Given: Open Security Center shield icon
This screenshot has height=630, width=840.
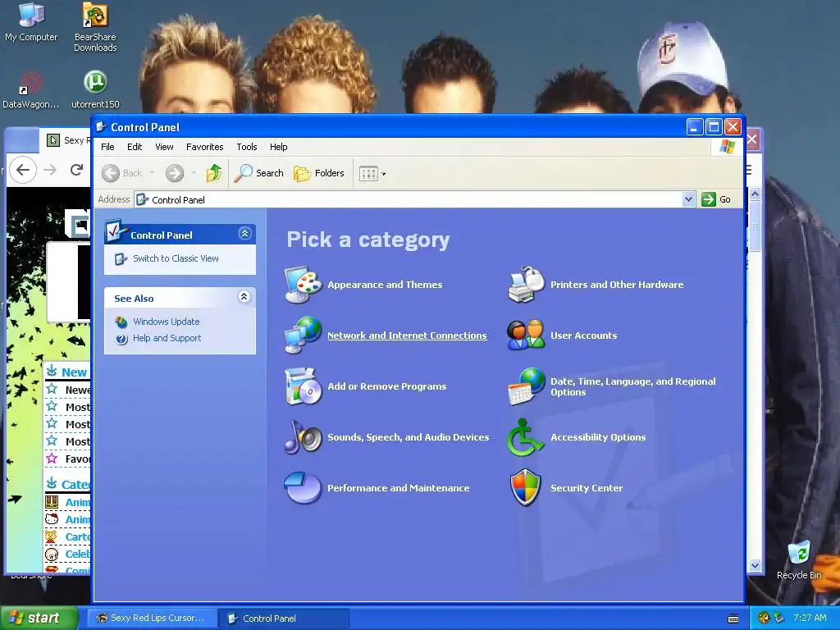Looking at the screenshot, I should [x=526, y=487].
